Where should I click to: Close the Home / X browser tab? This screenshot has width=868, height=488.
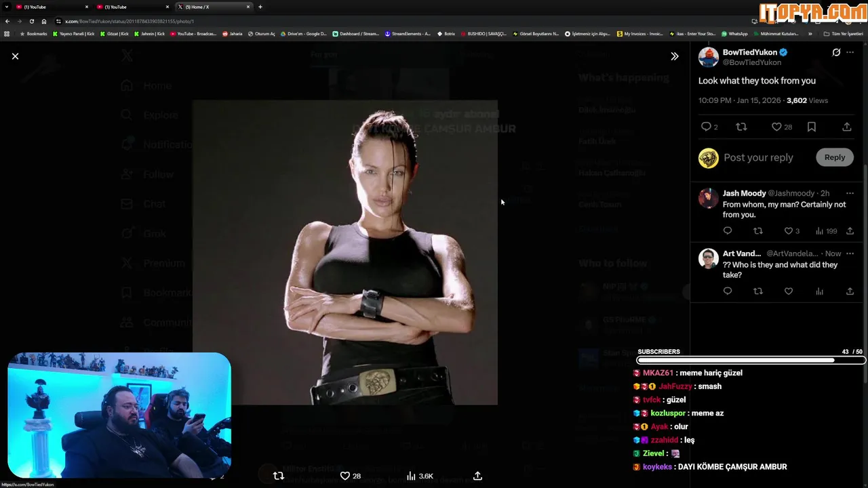(x=248, y=7)
